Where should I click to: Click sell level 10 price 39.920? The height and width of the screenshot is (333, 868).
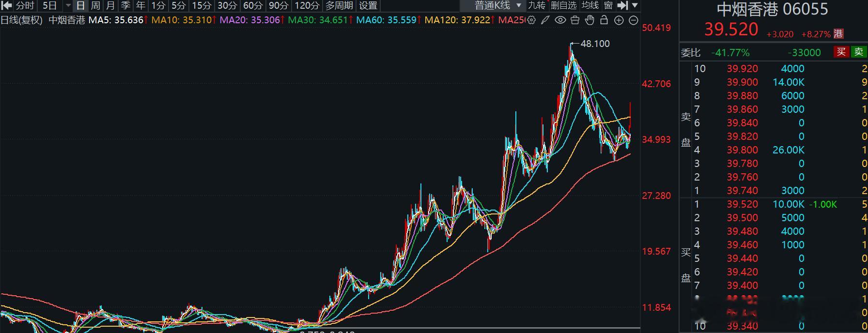pos(742,69)
